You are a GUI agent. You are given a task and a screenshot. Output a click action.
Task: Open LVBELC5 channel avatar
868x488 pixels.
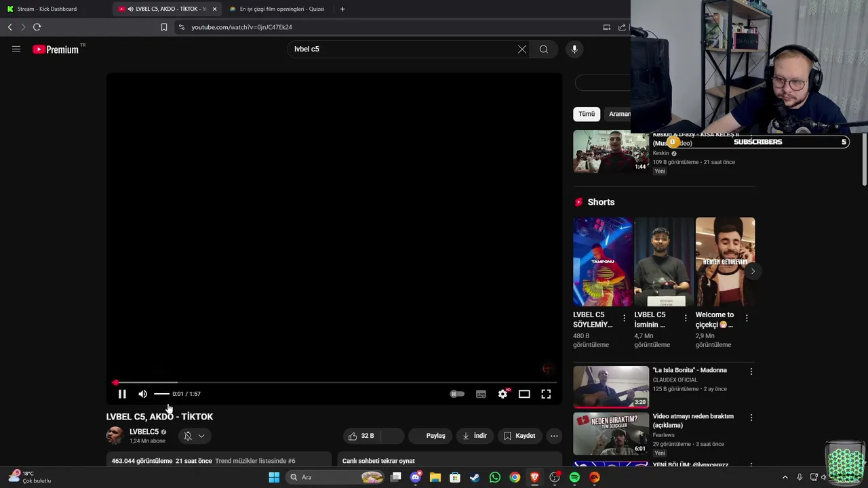115,436
